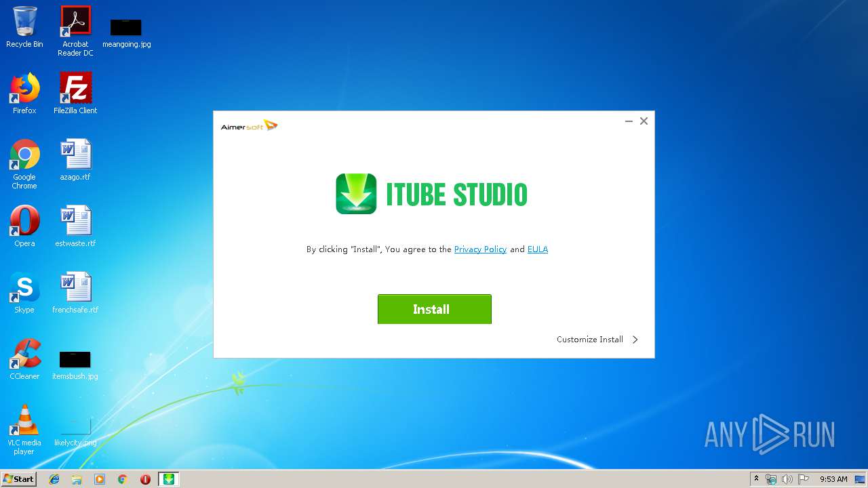
Task: Select the Skype desktop shortcut
Action: tap(24, 293)
